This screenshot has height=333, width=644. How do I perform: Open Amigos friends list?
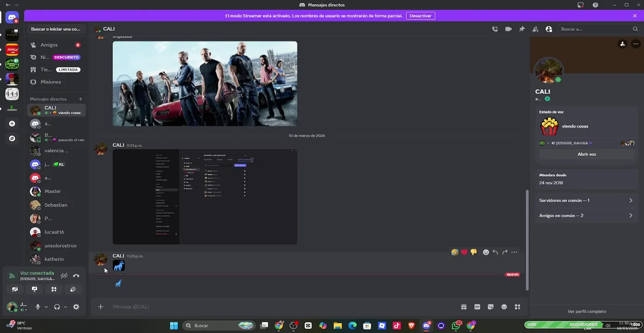56,45
